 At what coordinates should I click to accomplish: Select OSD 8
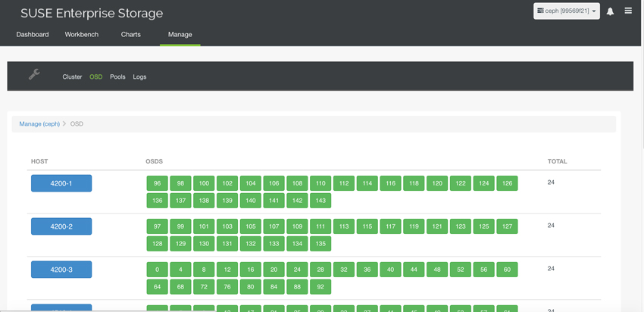204,270
